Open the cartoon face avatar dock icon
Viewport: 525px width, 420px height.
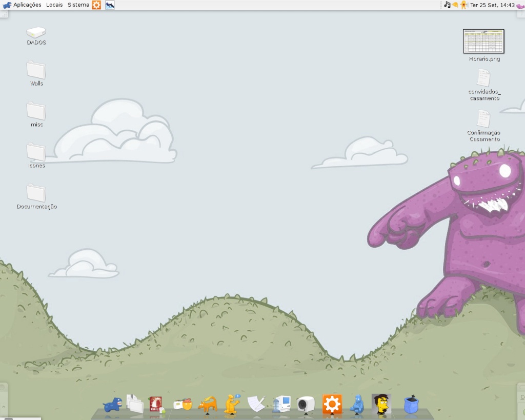click(381, 404)
